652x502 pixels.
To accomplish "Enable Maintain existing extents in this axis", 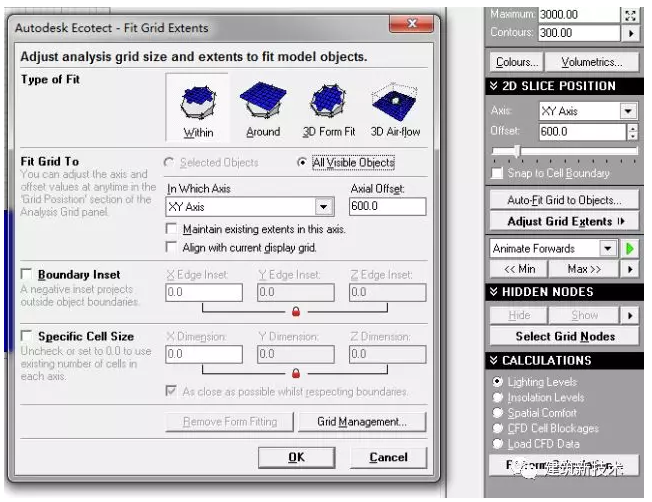I will [x=171, y=229].
